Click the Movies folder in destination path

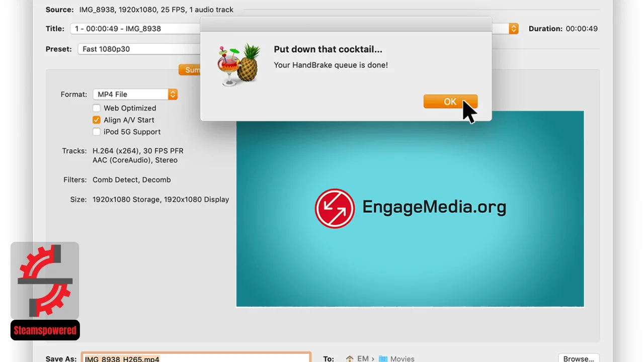[x=396, y=358]
